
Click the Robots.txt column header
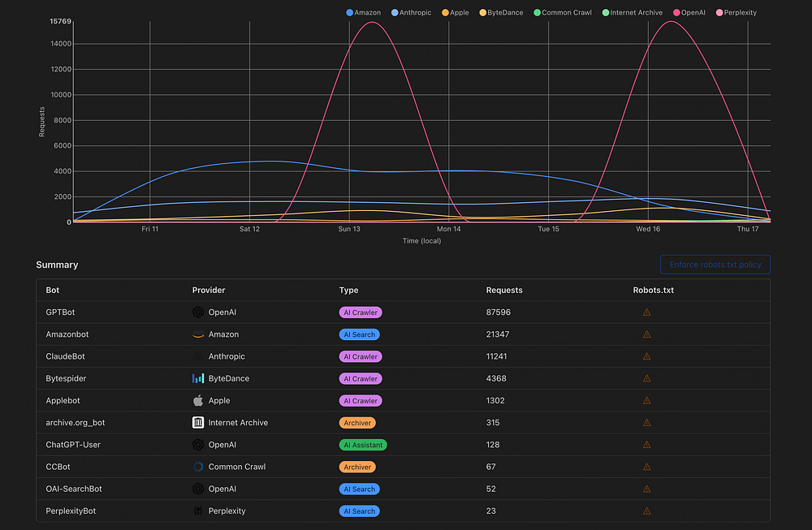[x=653, y=291]
